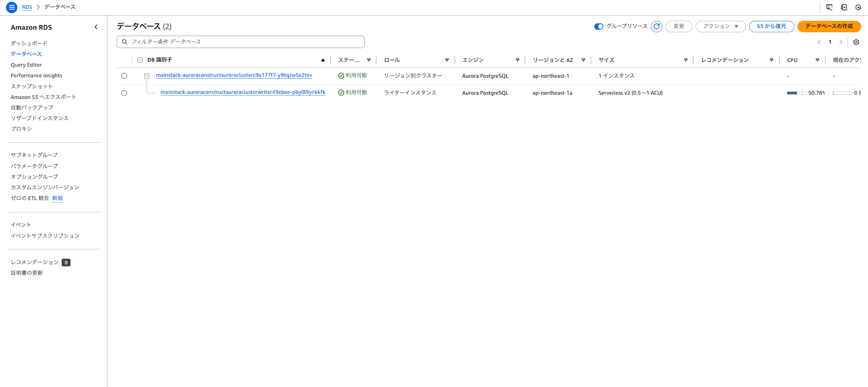This screenshot has height=387, width=868.
Task: Sort by エンジン column arrow
Action: 517,60
